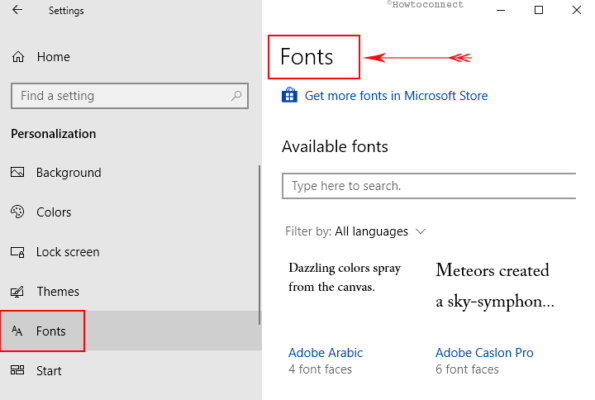Image resolution: width=595 pixels, height=400 pixels.
Task: Click the Themes brush icon
Action: pyautogui.click(x=17, y=291)
